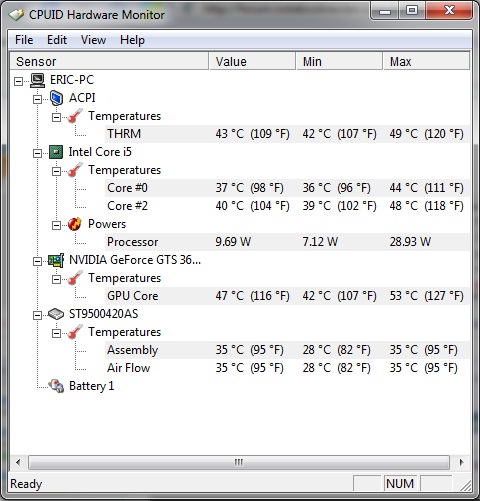Collapse Intel Core i5 Temperatures node
The image size is (480, 501).
(x=57, y=171)
